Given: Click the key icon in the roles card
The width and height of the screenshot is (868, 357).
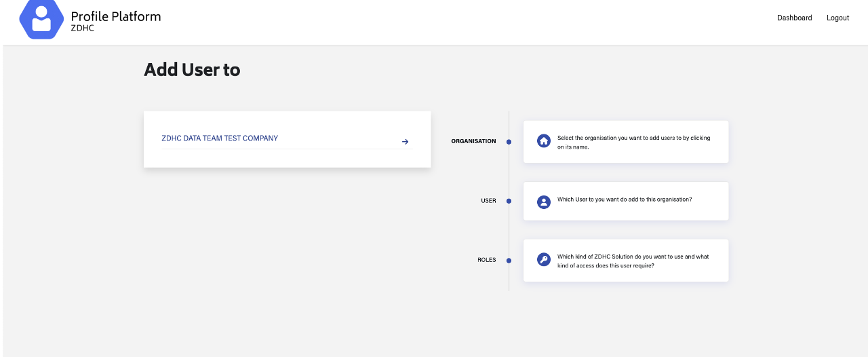Looking at the screenshot, I should click(x=543, y=260).
